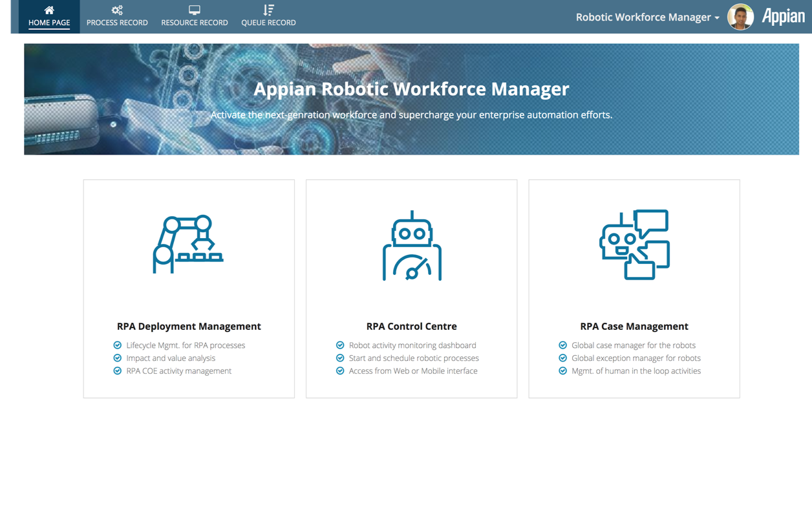Open the RPA Control Centre card
The image size is (812, 513).
(411, 288)
